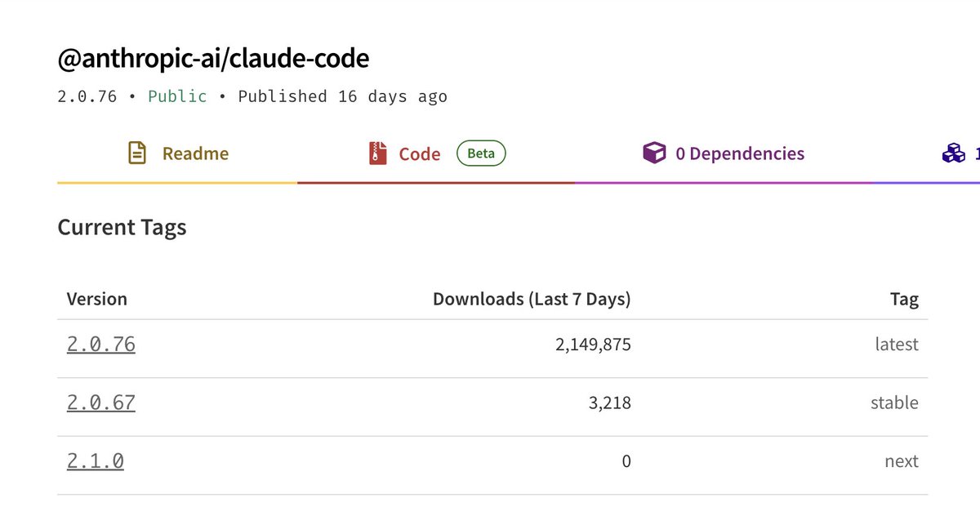The height and width of the screenshot is (516, 980).
Task: Click the Dependents cubes icon
Action: (954, 153)
